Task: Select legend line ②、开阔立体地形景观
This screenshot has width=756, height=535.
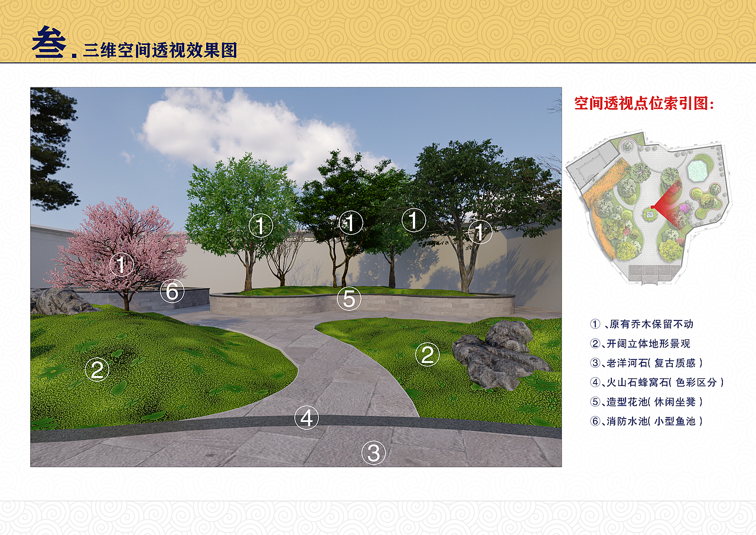Action: pyautogui.click(x=640, y=343)
